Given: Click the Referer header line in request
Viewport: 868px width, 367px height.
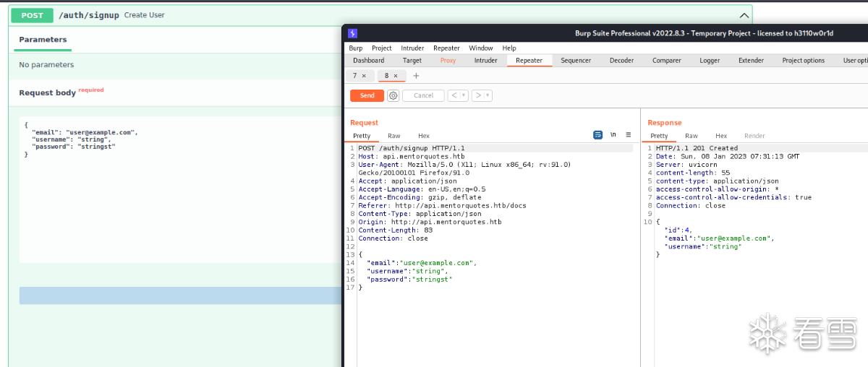Looking at the screenshot, I should coord(443,206).
